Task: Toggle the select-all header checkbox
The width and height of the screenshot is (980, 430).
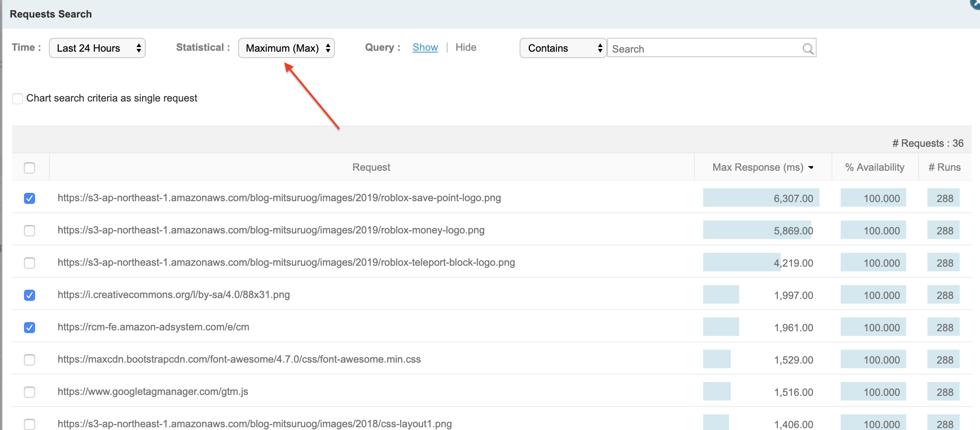Action: pyautogui.click(x=30, y=167)
